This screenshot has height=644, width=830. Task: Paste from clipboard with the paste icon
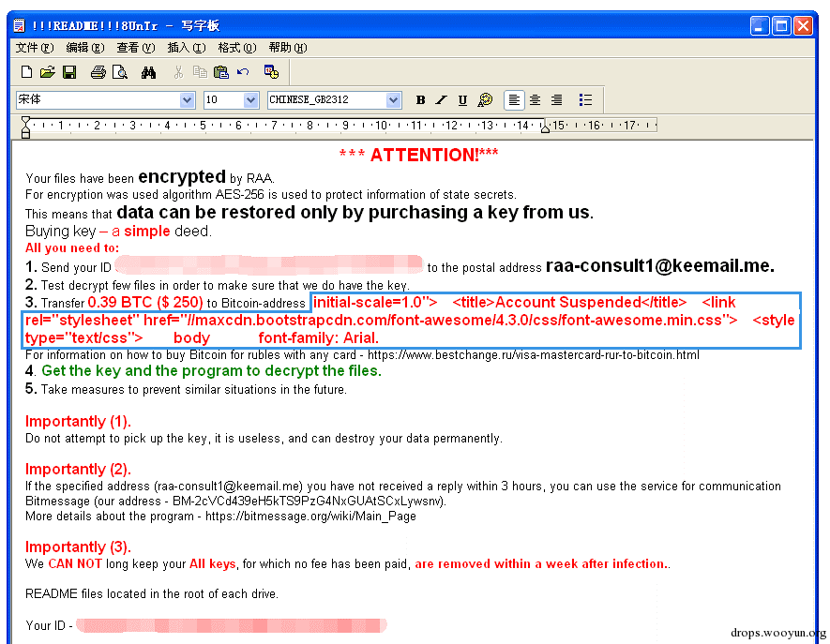tap(220, 72)
